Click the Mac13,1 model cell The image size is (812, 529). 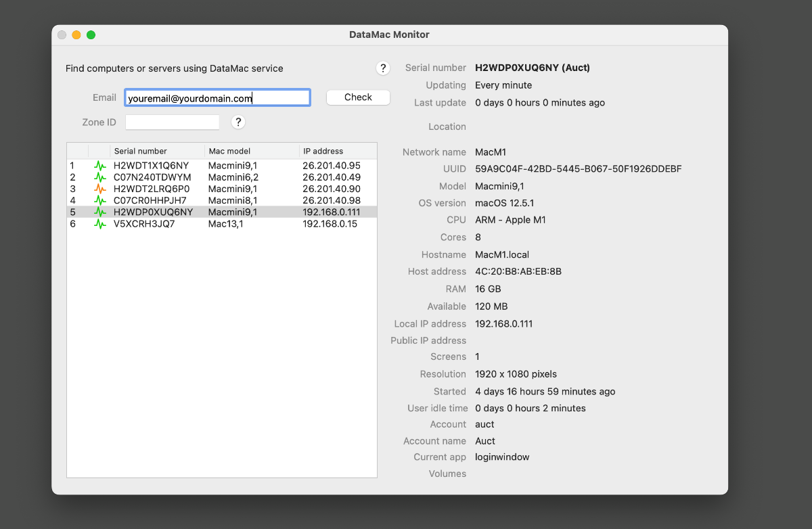(x=225, y=224)
